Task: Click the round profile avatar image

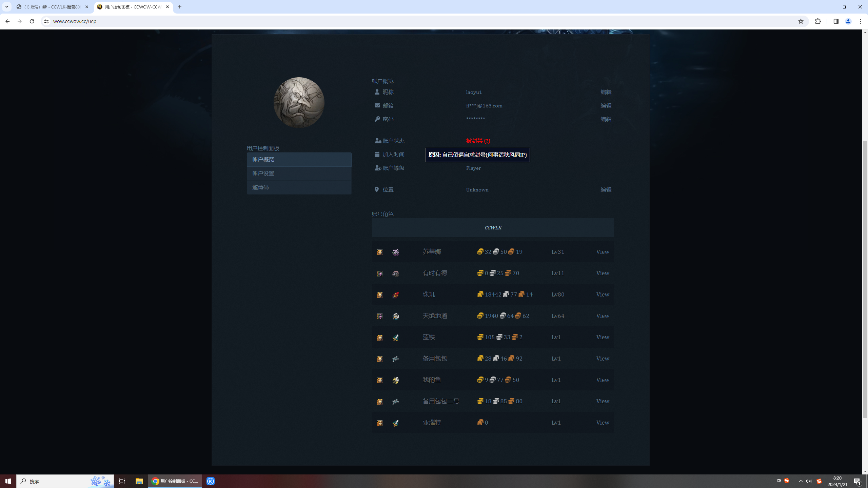Action: click(299, 102)
